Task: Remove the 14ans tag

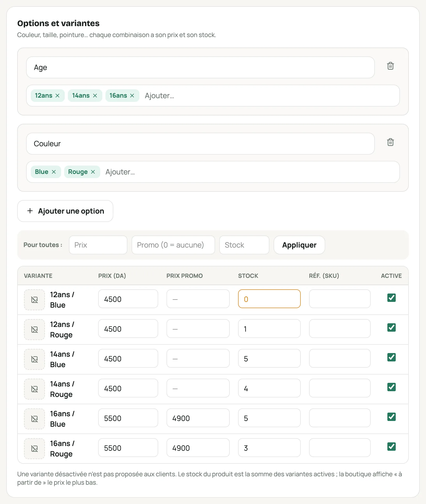Action: pyautogui.click(x=95, y=96)
